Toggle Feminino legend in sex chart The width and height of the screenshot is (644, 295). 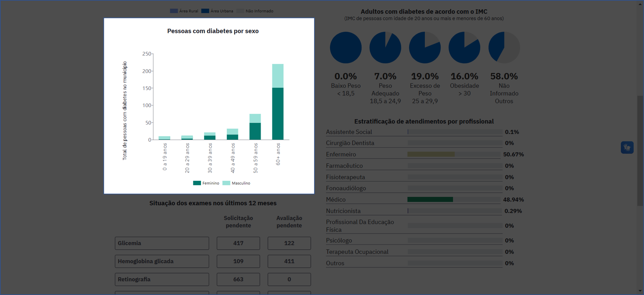point(197,183)
